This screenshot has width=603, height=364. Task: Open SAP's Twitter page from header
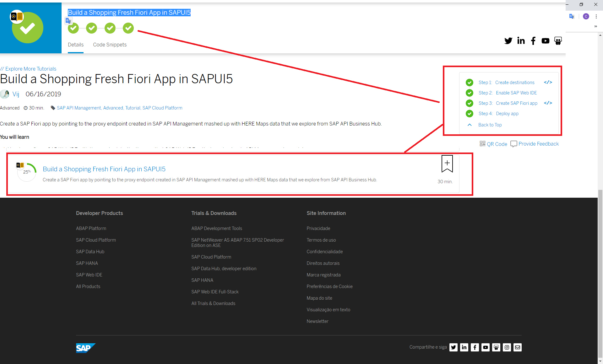click(x=508, y=40)
